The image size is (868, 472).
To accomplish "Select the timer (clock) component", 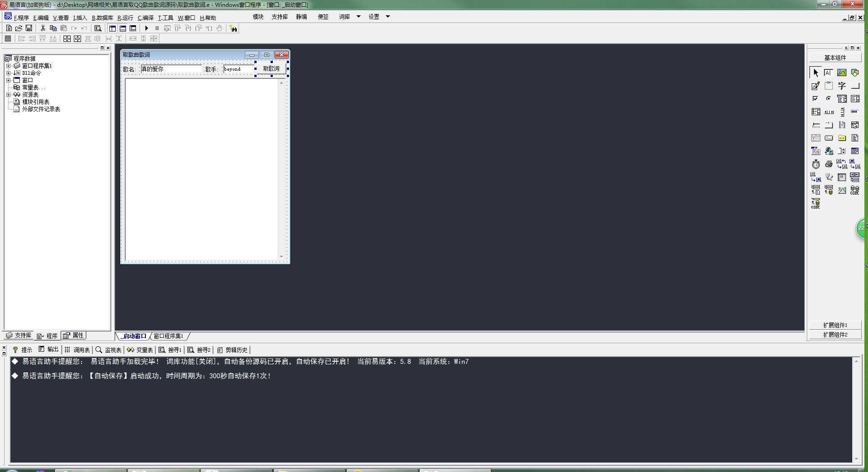I will point(816,164).
